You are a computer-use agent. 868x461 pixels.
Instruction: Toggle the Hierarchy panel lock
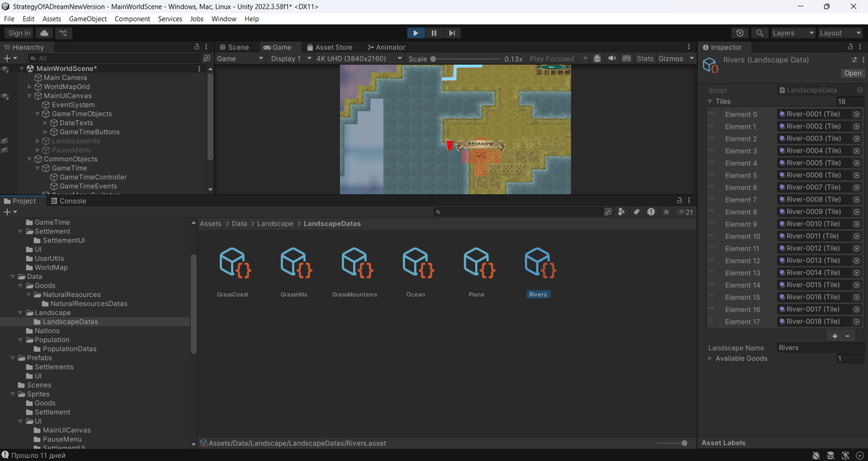click(197, 47)
